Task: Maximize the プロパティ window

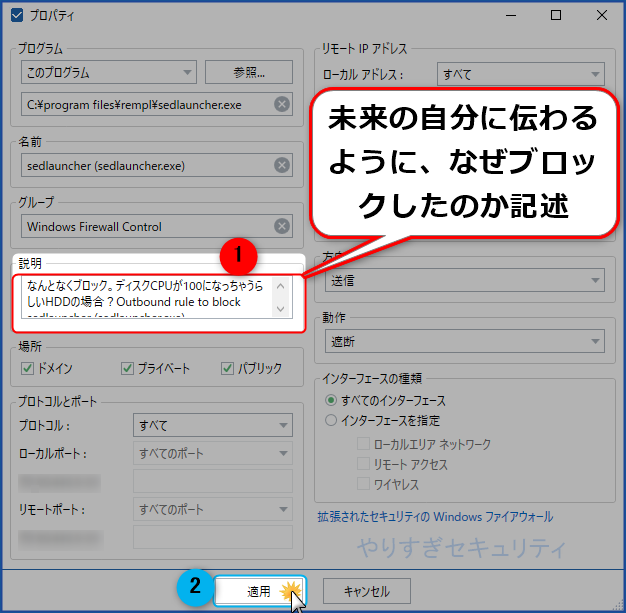Action: (x=556, y=15)
